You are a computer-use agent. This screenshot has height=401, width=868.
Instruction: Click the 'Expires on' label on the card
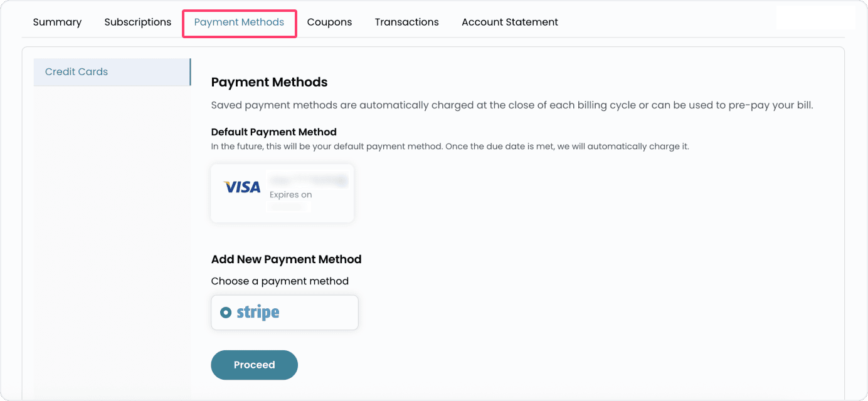[290, 194]
